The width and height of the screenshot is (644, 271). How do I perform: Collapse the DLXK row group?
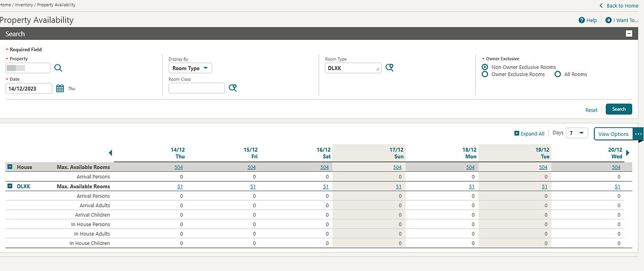(10, 186)
